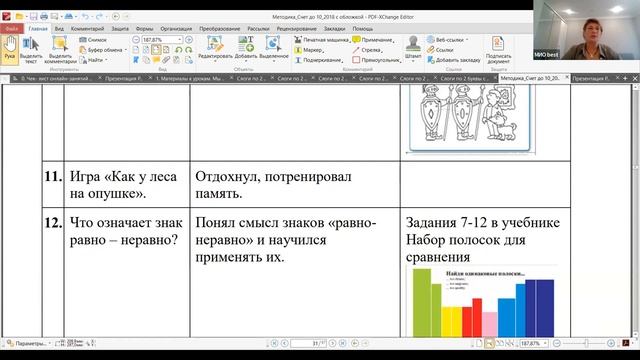Switch to the '1. Материалы к урокам' document tab
Viewport: 640px width, 360px height.
(x=189, y=78)
